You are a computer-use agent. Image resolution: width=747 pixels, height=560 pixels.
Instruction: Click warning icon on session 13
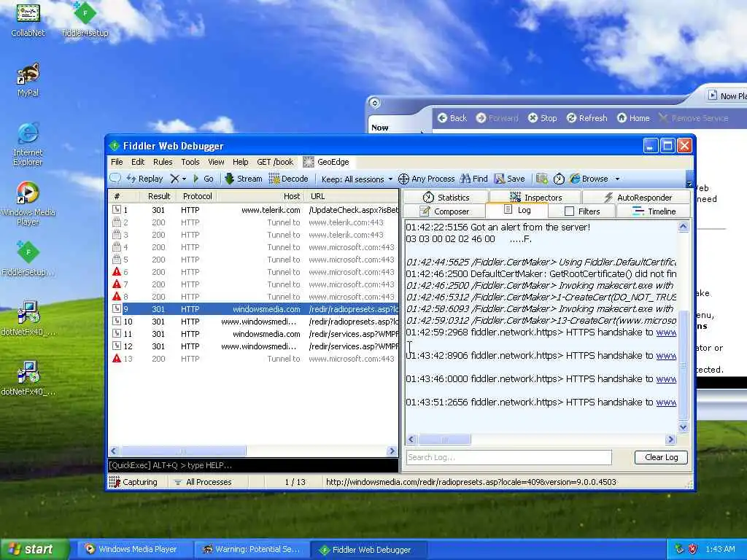click(x=116, y=359)
